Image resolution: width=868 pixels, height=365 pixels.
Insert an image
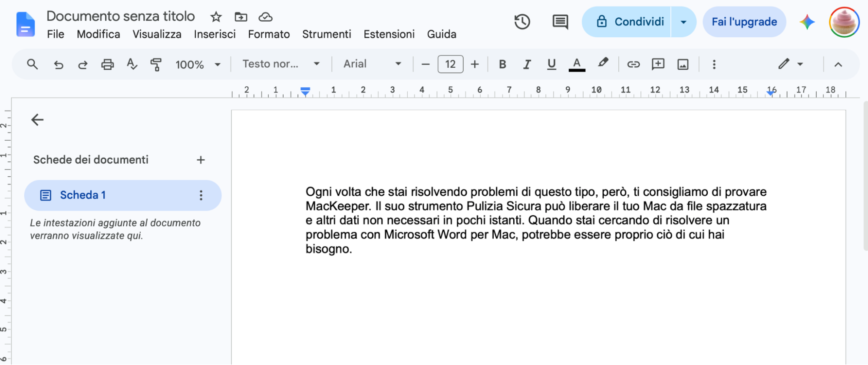(683, 64)
